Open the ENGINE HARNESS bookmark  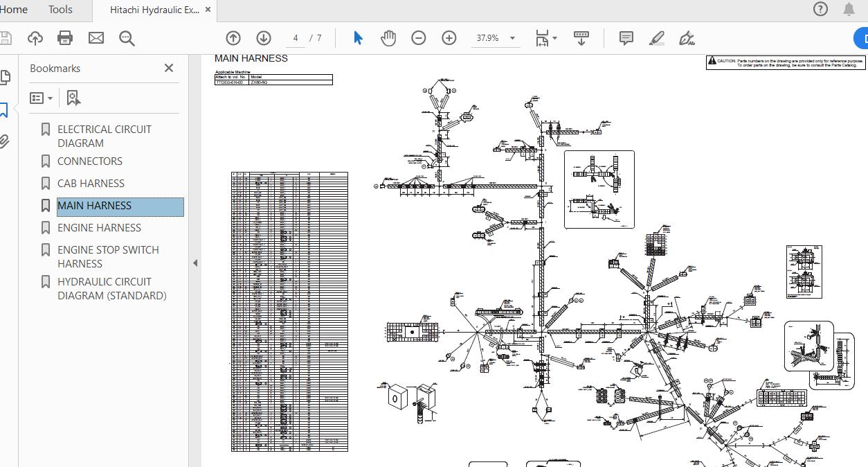pos(99,228)
